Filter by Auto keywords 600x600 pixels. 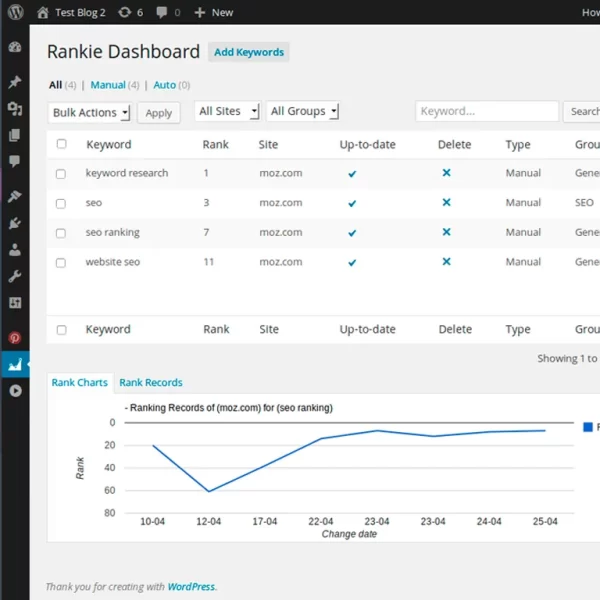(x=165, y=85)
